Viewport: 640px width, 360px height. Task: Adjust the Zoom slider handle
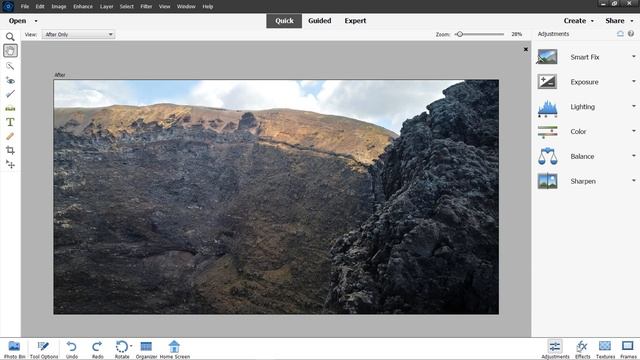(x=460, y=34)
